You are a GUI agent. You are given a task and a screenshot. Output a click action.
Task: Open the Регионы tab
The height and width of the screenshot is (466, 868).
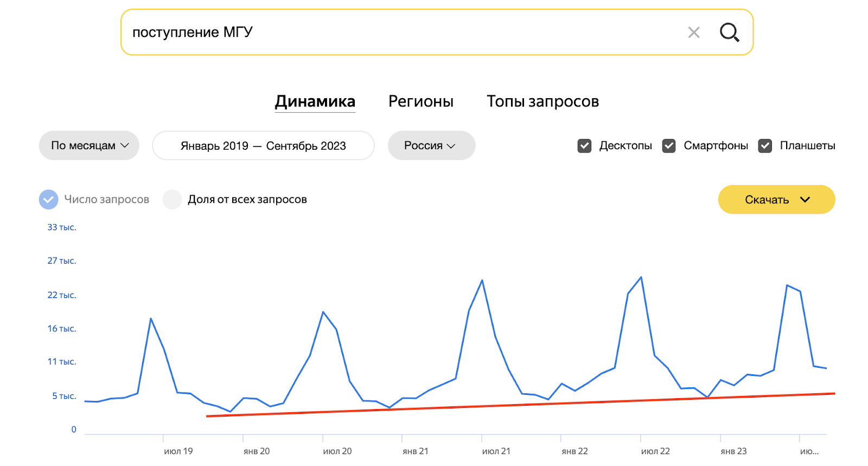[x=421, y=101]
